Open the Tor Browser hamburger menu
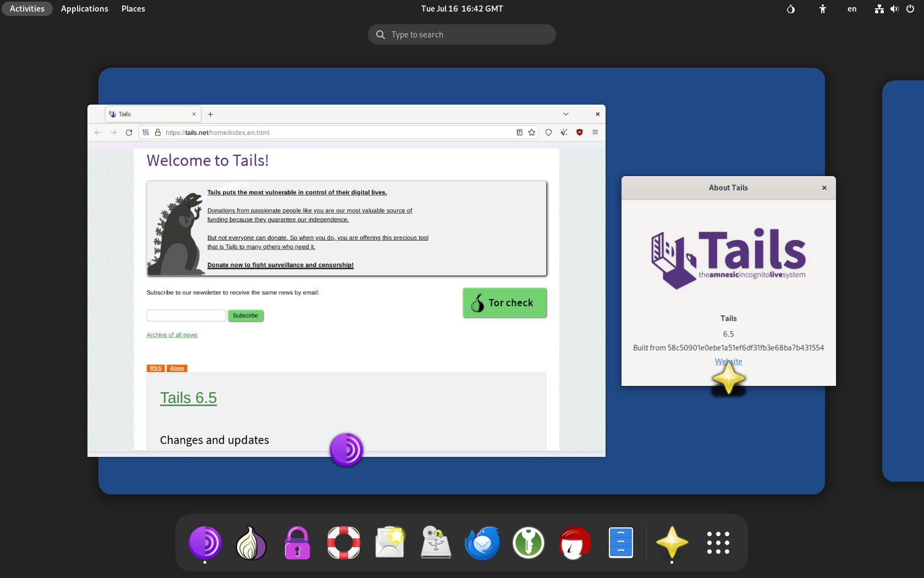This screenshot has width=924, height=578. point(595,133)
